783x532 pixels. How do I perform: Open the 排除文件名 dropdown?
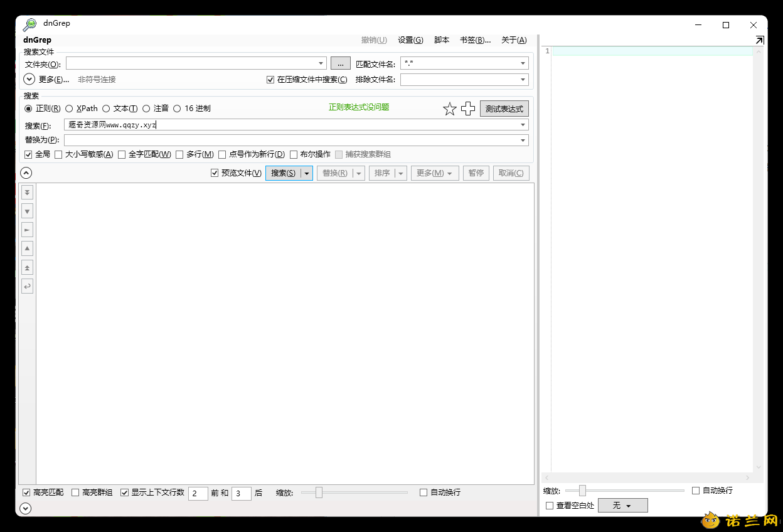pyautogui.click(x=523, y=80)
